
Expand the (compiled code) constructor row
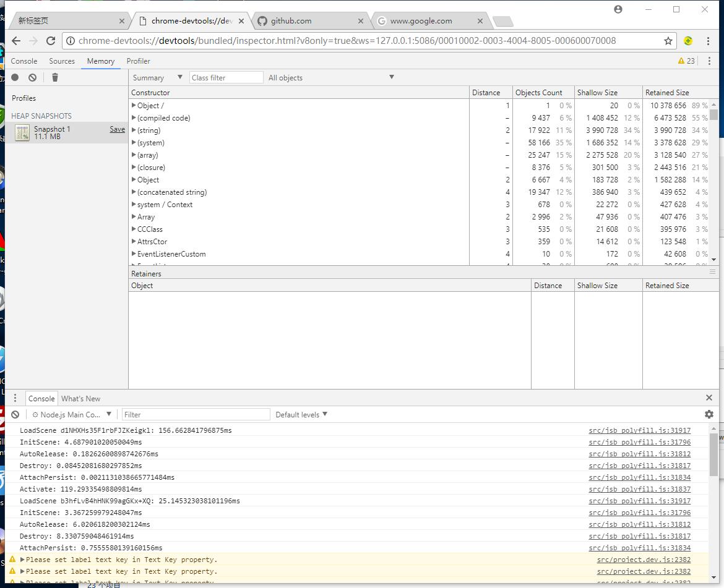pyautogui.click(x=134, y=118)
